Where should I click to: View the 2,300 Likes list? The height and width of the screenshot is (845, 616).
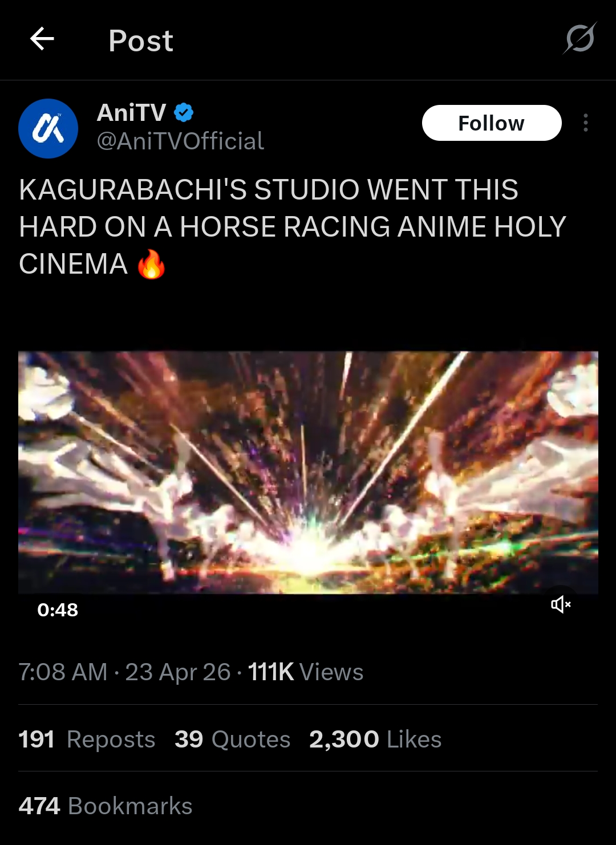(375, 739)
